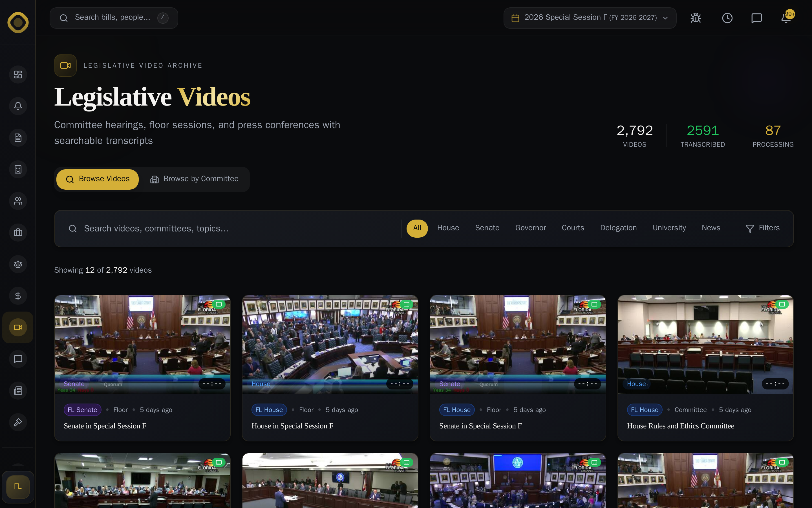Click the gold ring app logo
812x508 pixels.
18,23
